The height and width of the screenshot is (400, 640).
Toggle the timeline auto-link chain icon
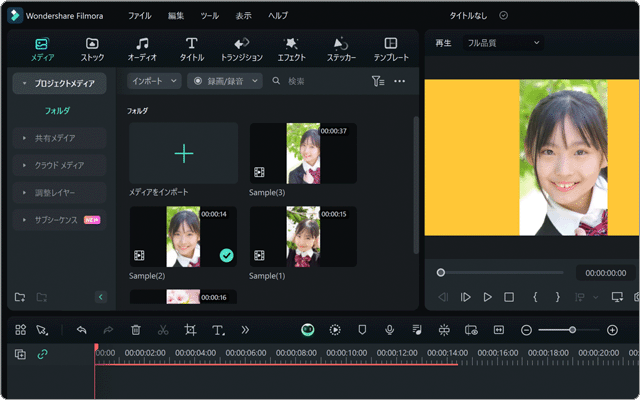[42, 354]
